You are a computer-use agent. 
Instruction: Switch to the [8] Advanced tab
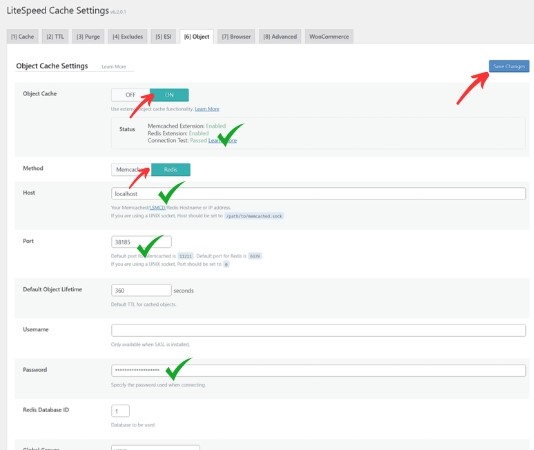pos(280,36)
